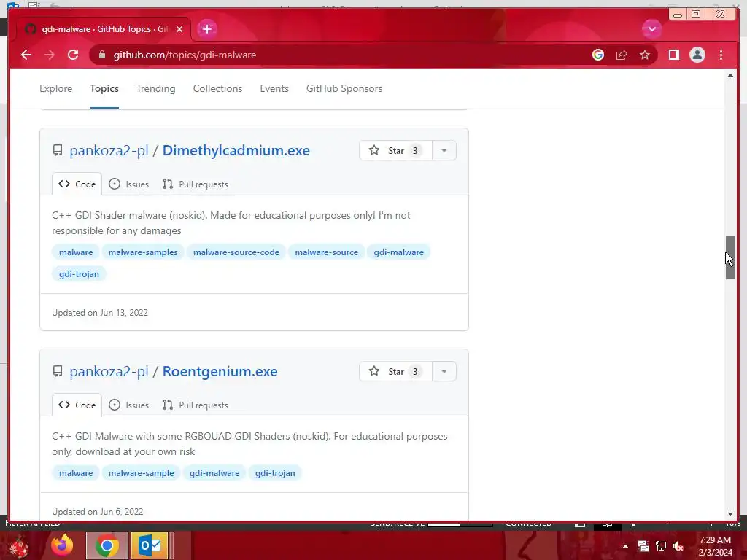Open the Chrome profile avatar
The image size is (747, 560).
pyautogui.click(x=697, y=55)
